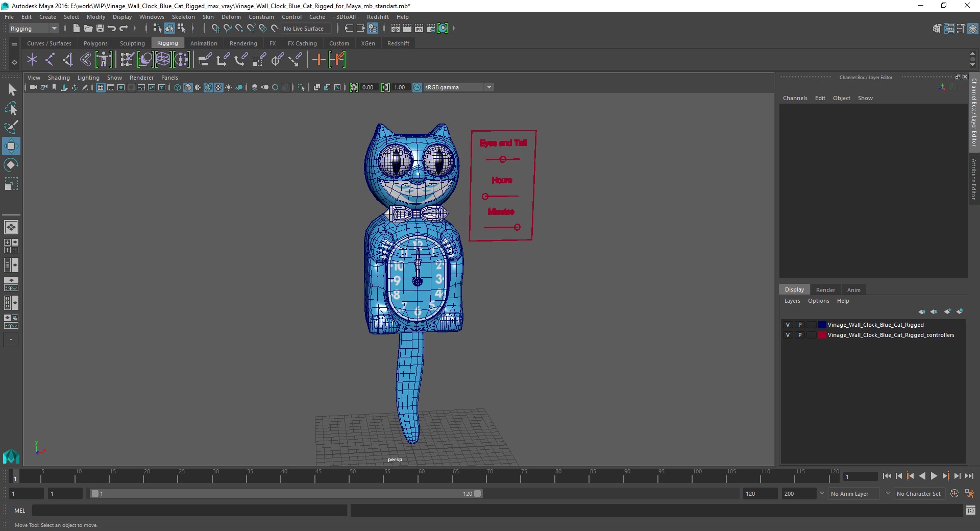Image resolution: width=980 pixels, height=531 pixels.
Task: Open the sRGB gamma view transform dropdown
Action: [x=458, y=87]
